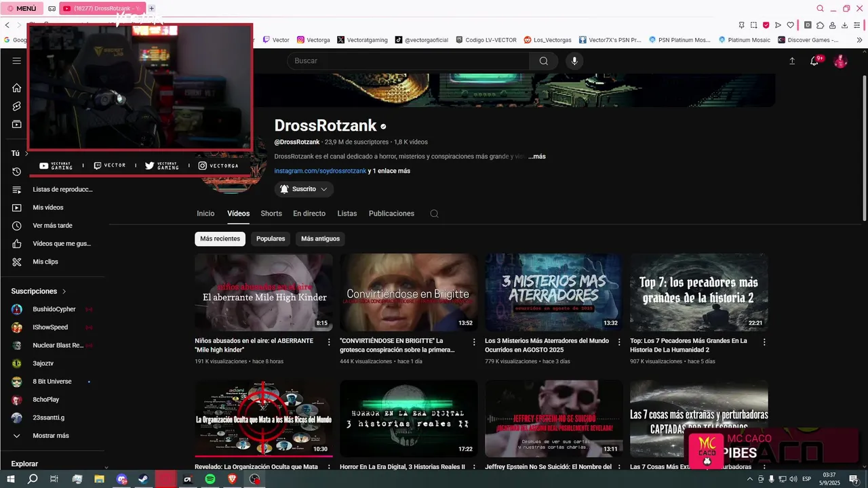
Task: Select the Más recientes filter chip
Action: coord(220,239)
